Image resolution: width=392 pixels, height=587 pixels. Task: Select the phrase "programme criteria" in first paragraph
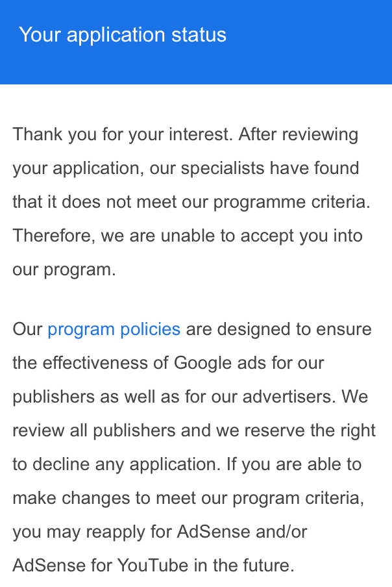[291, 202]
